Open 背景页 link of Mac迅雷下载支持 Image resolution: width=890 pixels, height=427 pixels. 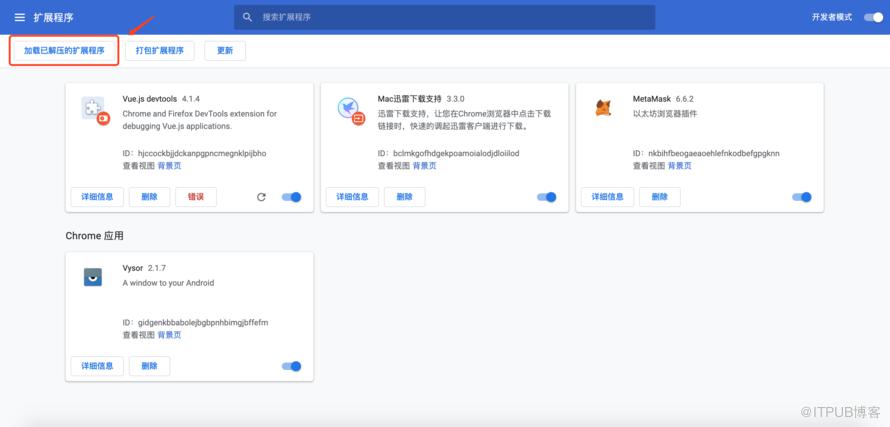click(425, 166)
